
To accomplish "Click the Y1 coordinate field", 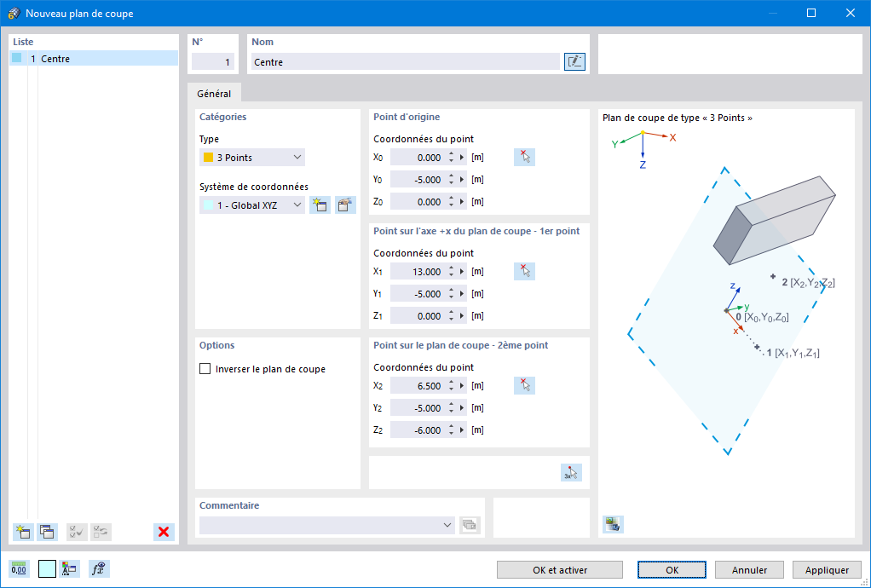I will tap(418, 294).
